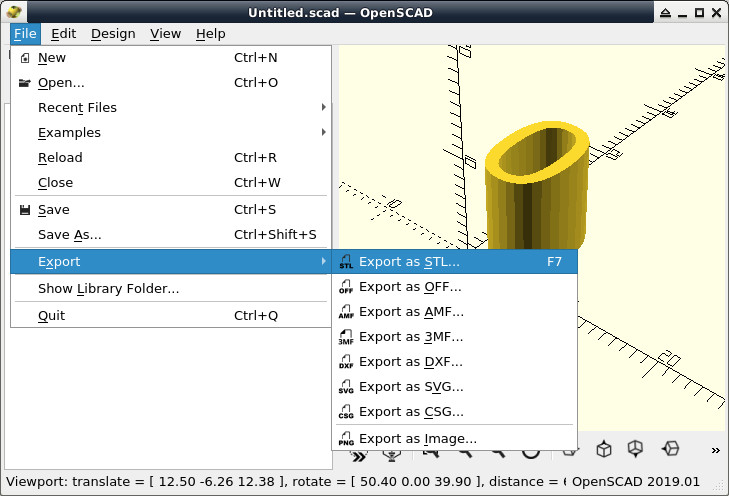This screenshot has width=729, height=496.
Task: Choose Close from the File menu
Action: [x=171, y=183]
